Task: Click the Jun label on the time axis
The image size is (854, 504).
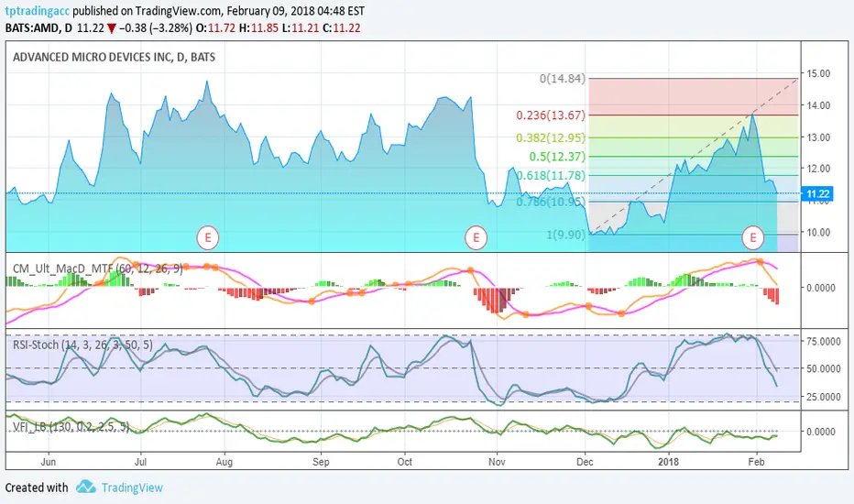Action: 49,462
